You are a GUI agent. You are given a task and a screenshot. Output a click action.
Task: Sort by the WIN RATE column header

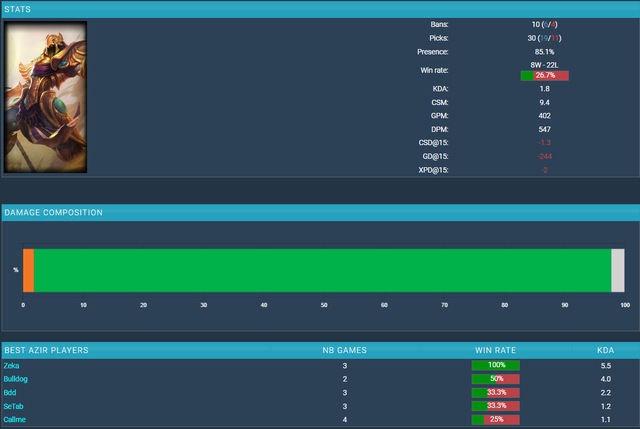495,350
